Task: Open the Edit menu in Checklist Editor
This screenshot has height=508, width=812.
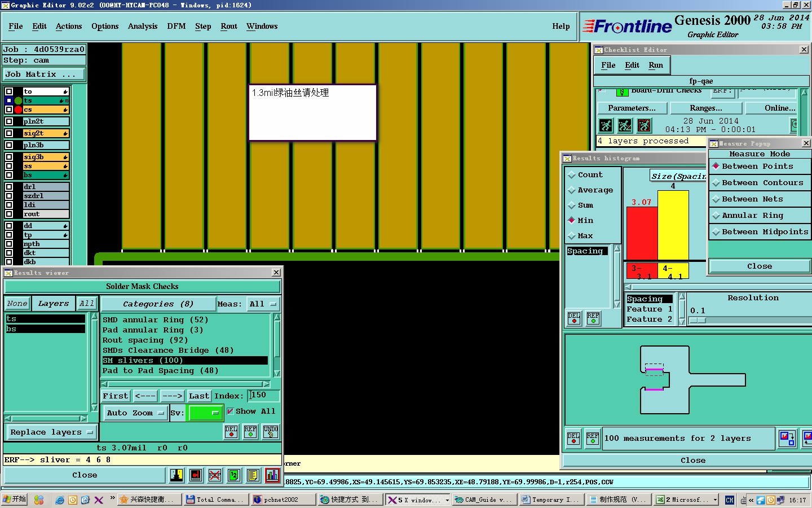Action: [632, 65]
